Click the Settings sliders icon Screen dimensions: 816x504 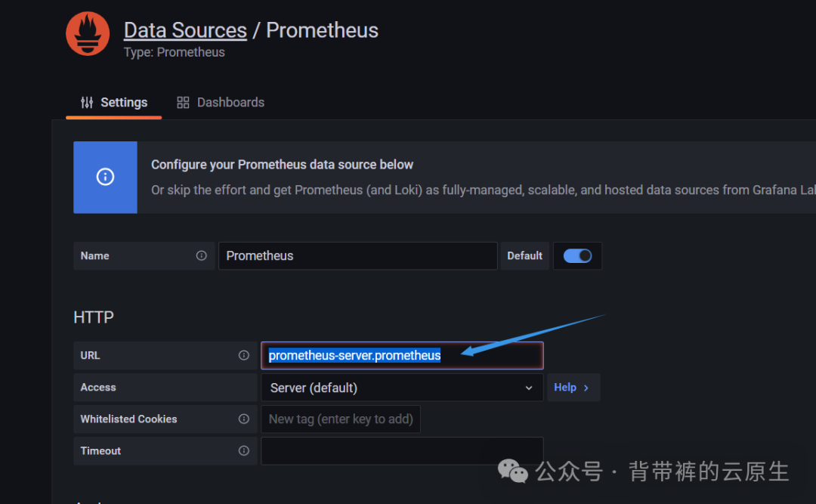[x=87, y=103]
